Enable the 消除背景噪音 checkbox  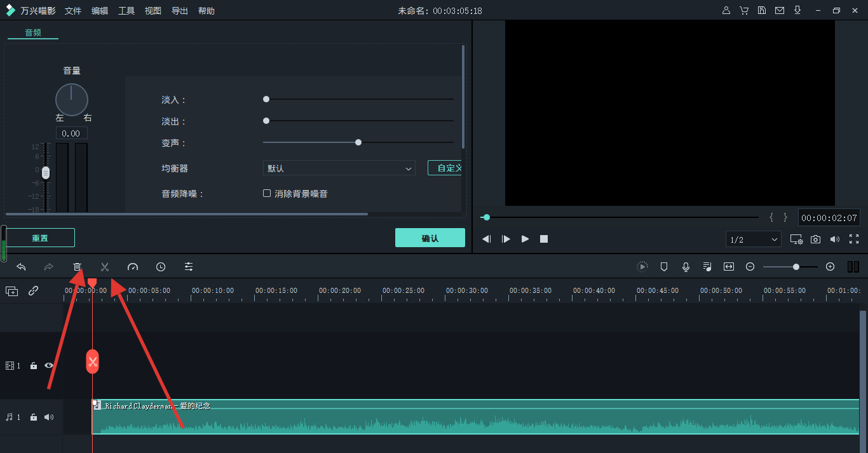point(267,193)
